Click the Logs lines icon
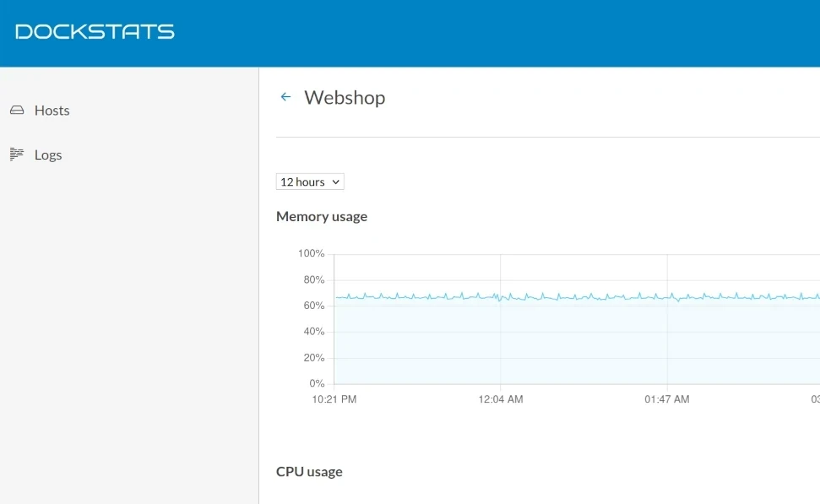 pos(17,154)
